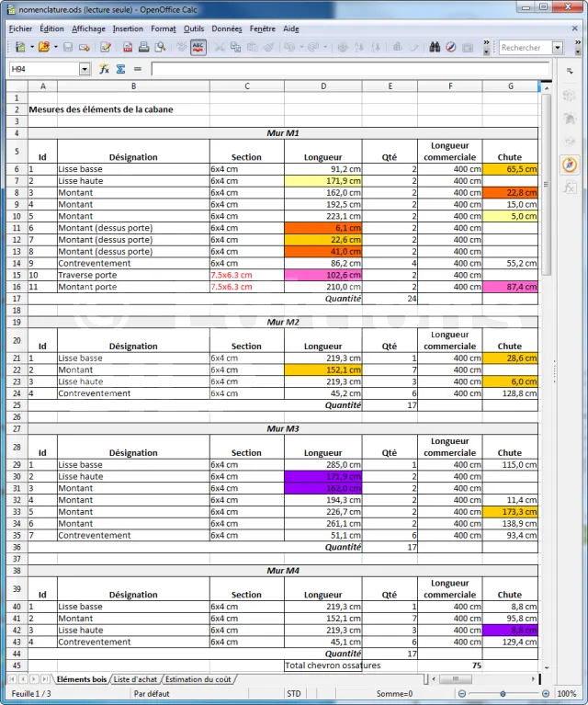
Task: Toggle AutoSpellcheck ABC button
Action: coord(198,47)
